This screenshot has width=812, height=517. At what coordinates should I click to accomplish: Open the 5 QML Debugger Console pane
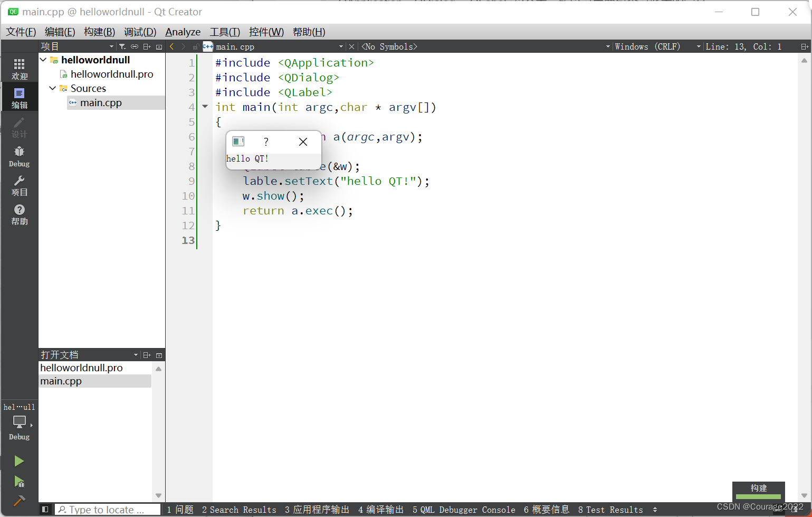click(464, 510)
